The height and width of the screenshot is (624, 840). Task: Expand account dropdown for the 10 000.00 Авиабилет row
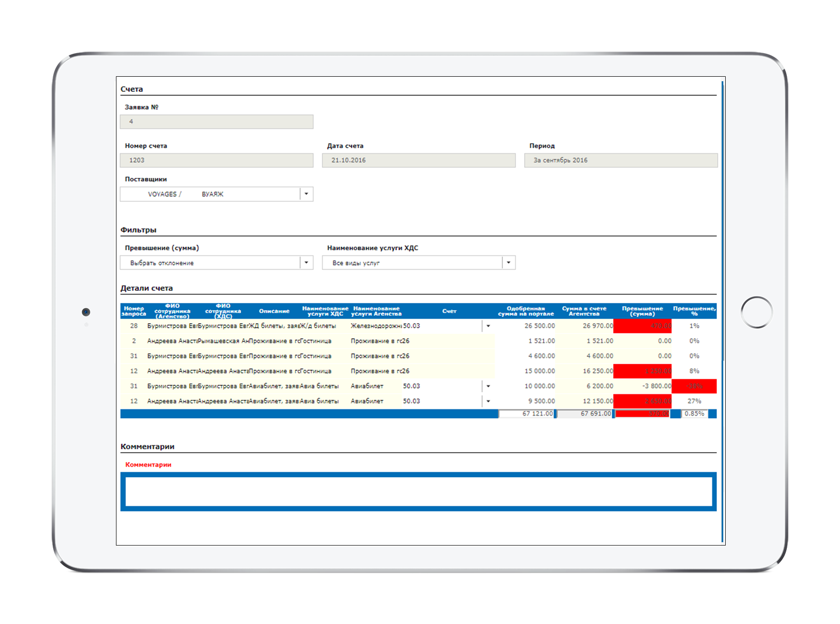point(488,386)
